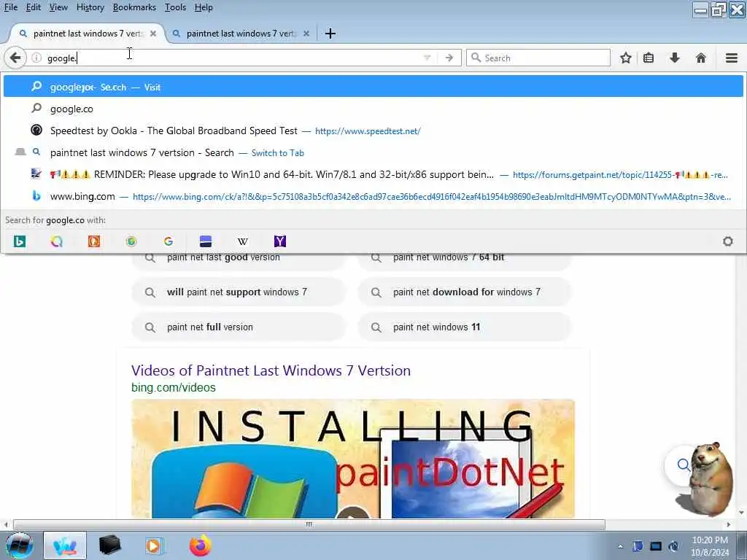The height and width of the screenshot is (560, 747).
Task: Click paint net full version suggestion
Action: (x=239, y=327)
